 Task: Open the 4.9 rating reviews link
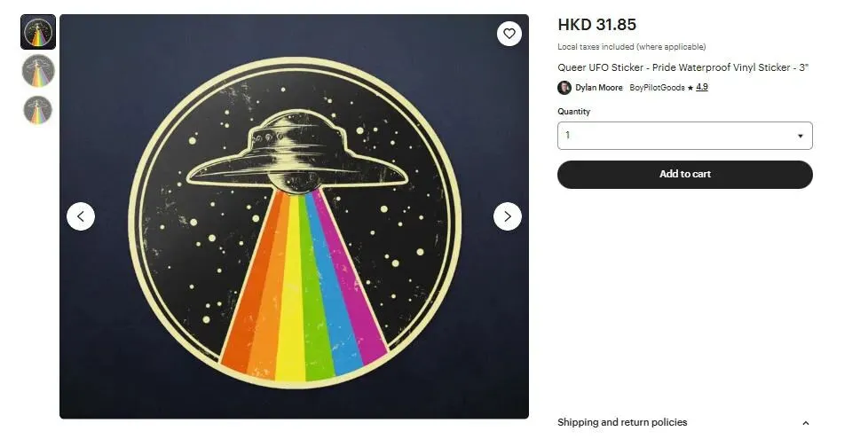tap(702, 87)
